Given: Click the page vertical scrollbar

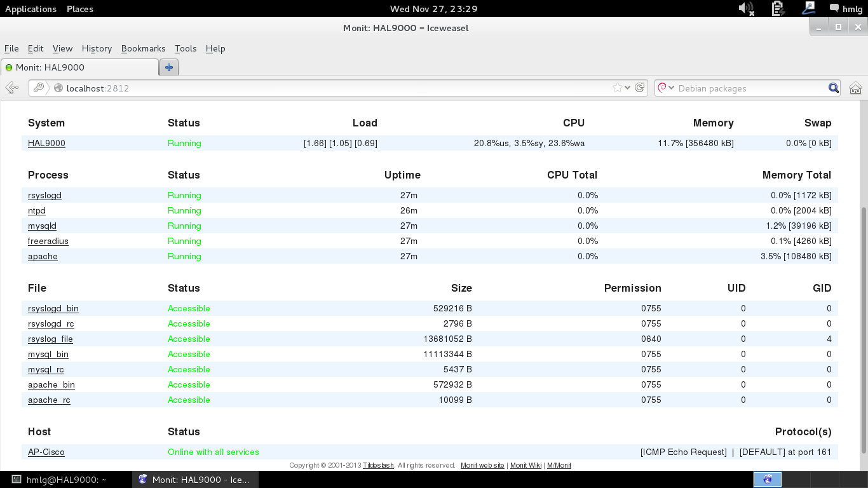Looking at the screenshot, I should (863, 330).
